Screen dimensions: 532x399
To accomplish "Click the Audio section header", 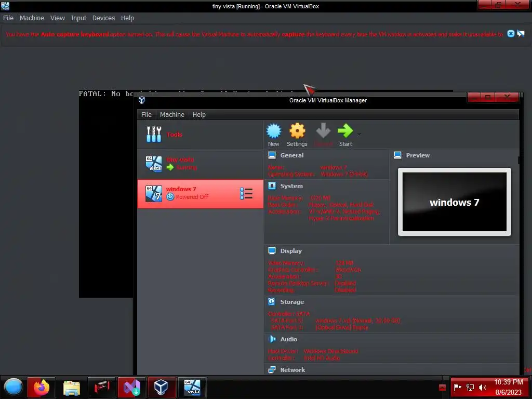I will (x=288, y=339).
